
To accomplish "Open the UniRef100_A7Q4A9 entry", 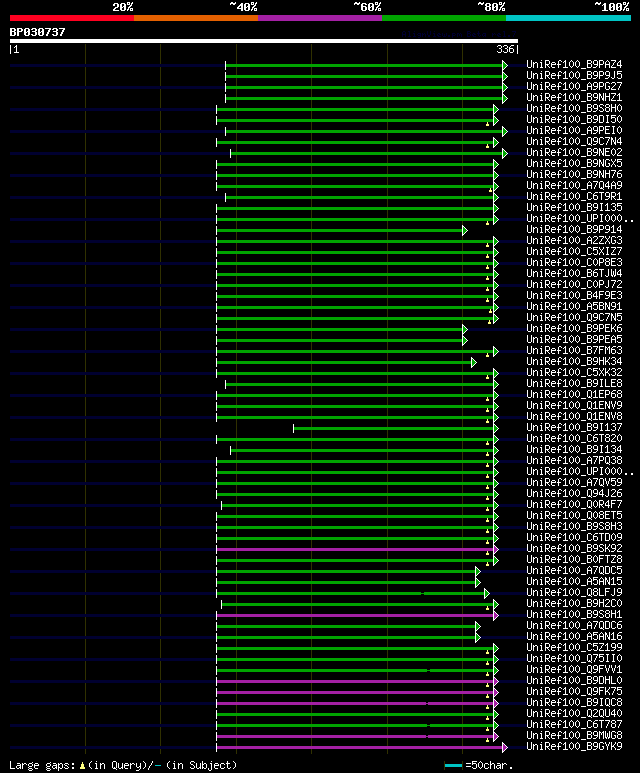I will (574, 185).
